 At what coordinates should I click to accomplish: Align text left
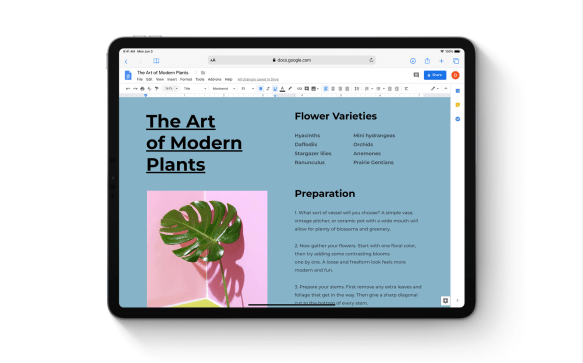click(x=326, y=89)
